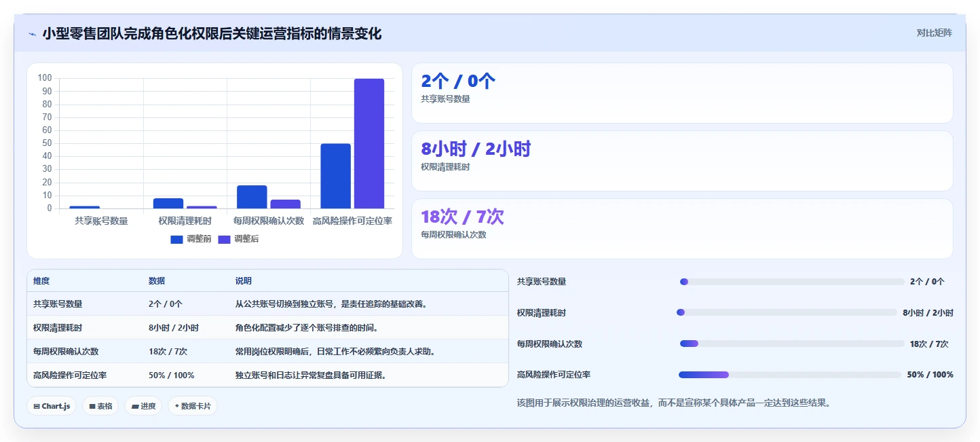Screen dimensions: 980x442
Task: Click y-axis value 100
Action: pos(45,78)
